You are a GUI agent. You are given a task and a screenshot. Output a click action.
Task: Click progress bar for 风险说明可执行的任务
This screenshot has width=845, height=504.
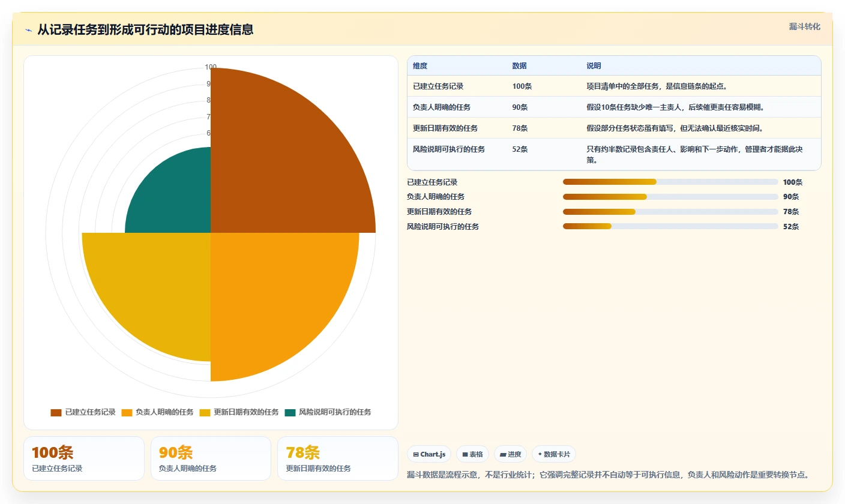click(x=670, y=227)
